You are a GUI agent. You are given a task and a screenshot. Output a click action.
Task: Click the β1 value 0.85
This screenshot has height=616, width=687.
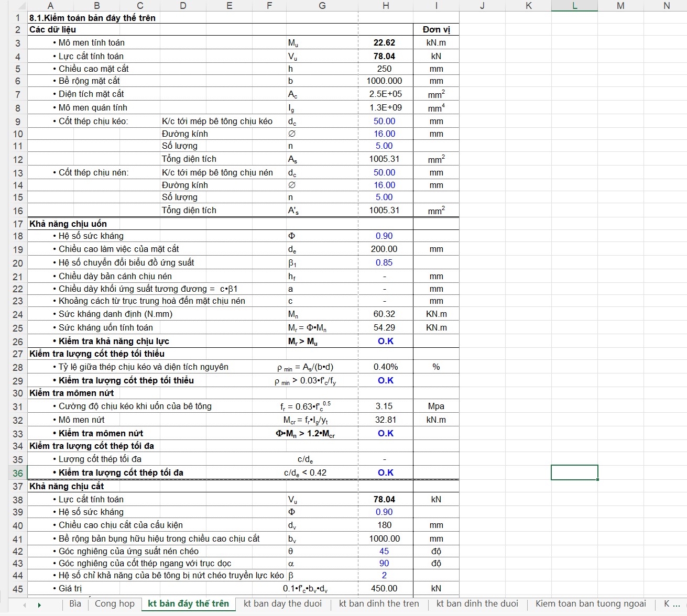coord(384,262)
